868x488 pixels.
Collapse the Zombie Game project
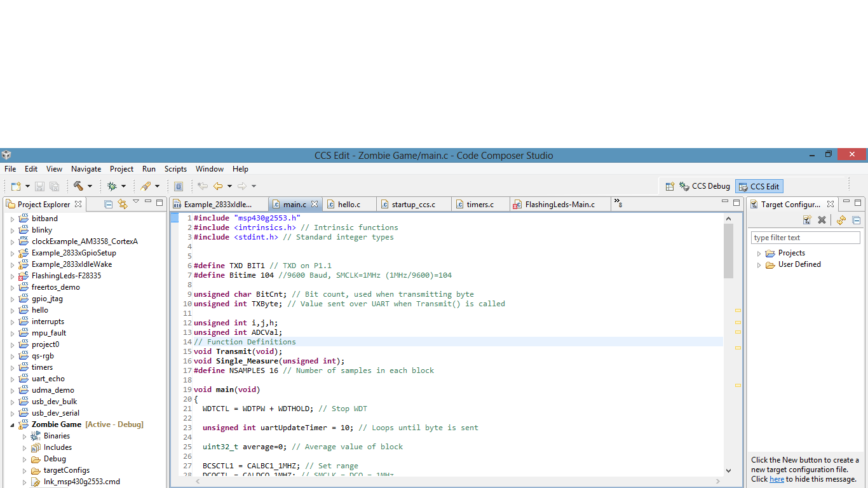click(12, 424)
